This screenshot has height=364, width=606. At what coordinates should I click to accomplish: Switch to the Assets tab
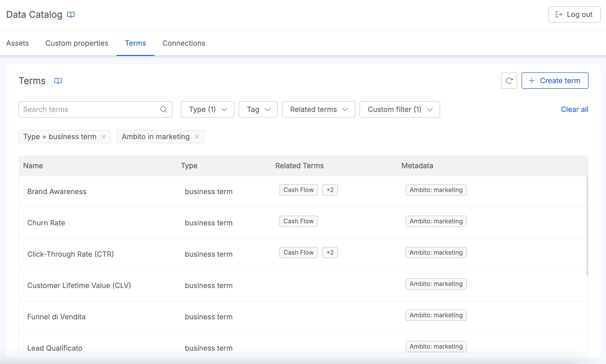pos(17,43)
